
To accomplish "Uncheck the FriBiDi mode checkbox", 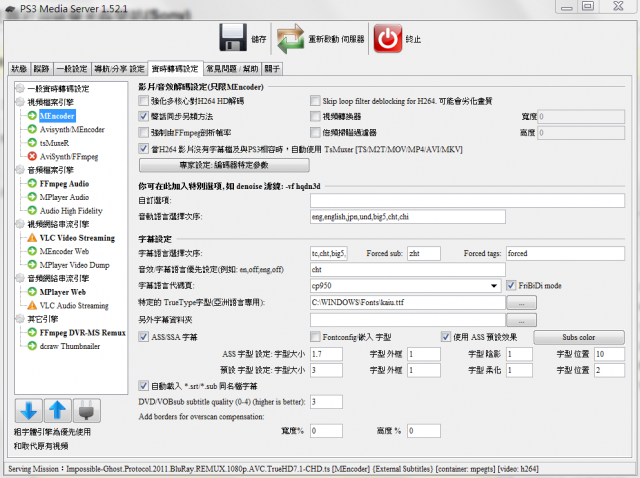I will click(511, 285).
